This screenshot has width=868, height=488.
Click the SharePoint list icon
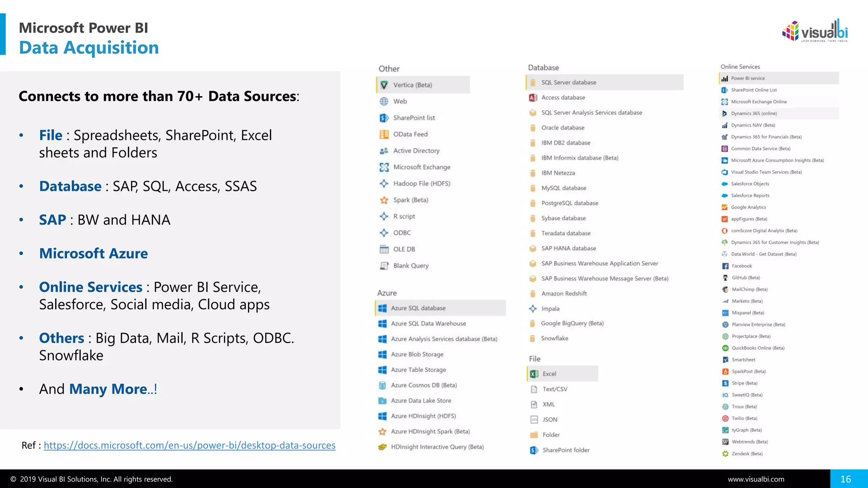384,118
